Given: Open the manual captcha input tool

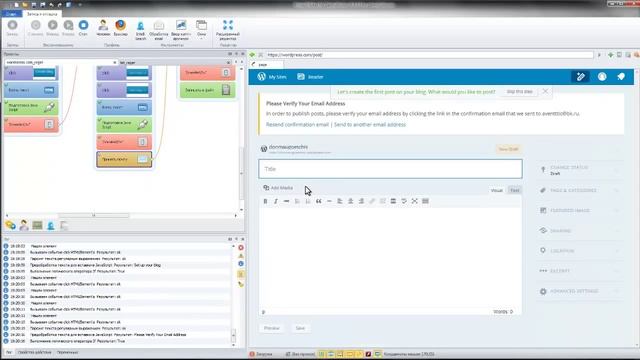Looking at the screenshot, I should pos(181,29).
